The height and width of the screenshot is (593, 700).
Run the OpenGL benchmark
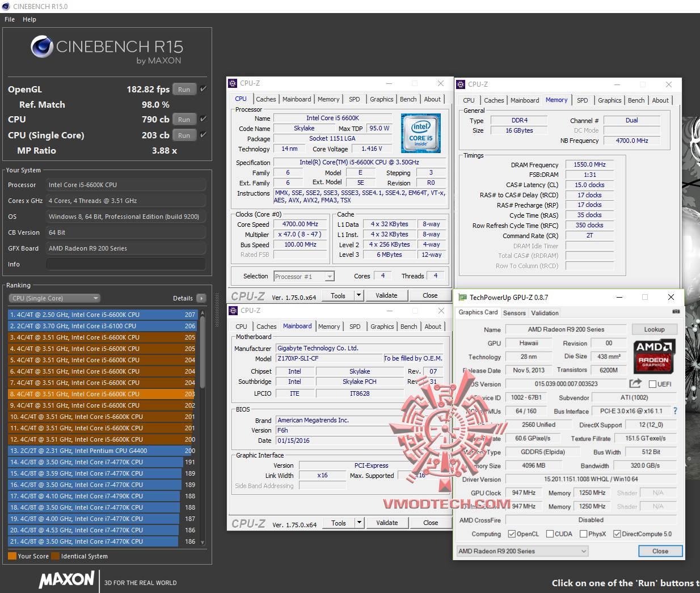(184, 89)
